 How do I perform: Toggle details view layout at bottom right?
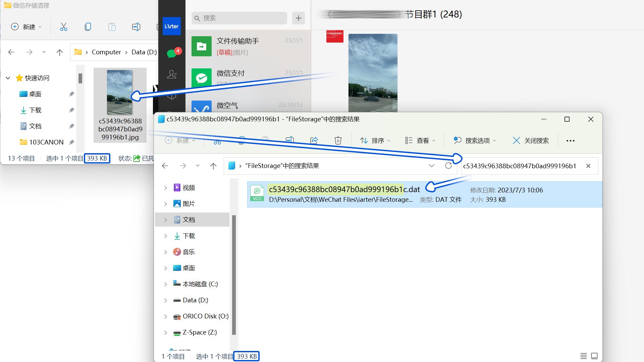[x=584, y=356]
